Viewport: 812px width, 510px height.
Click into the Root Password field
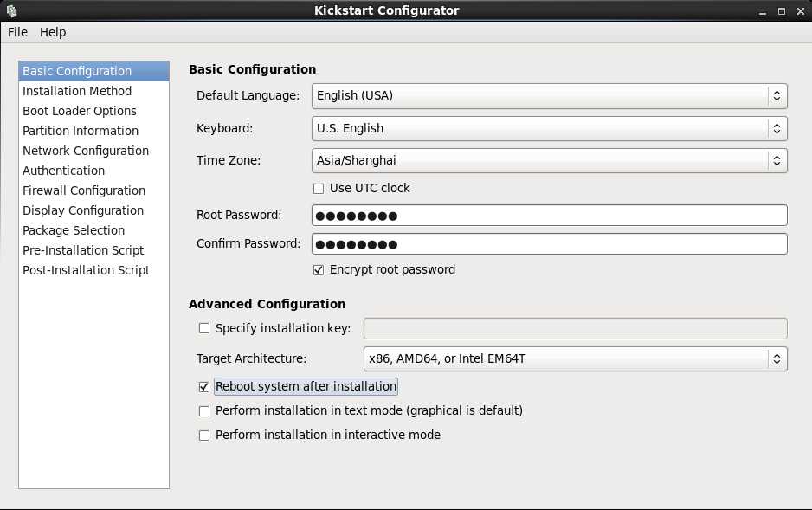[550, 216]
